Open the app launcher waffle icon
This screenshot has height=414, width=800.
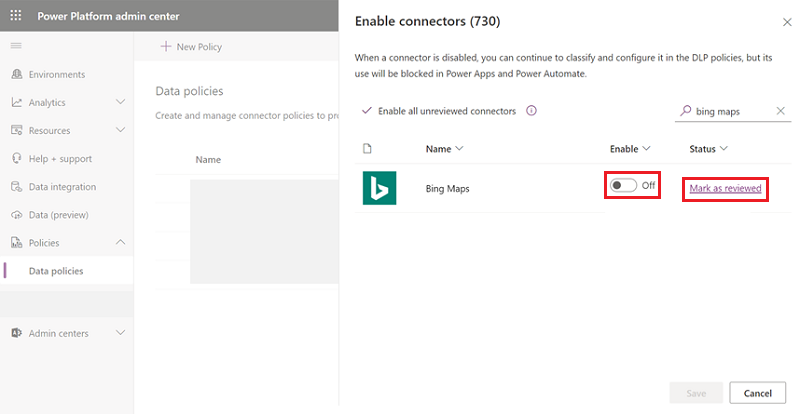(x=15, y=16)
